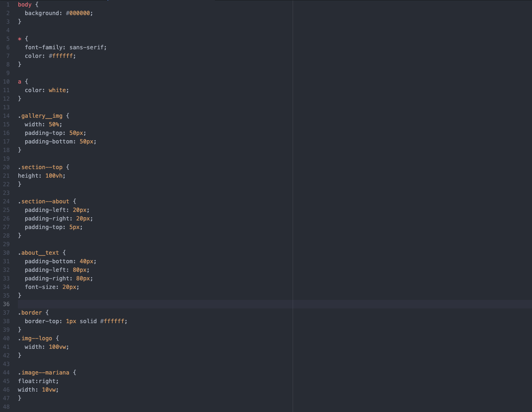This screenshot has width=532, height=412.
Task: Click gutter line number 19
Action: click(6, 159)
